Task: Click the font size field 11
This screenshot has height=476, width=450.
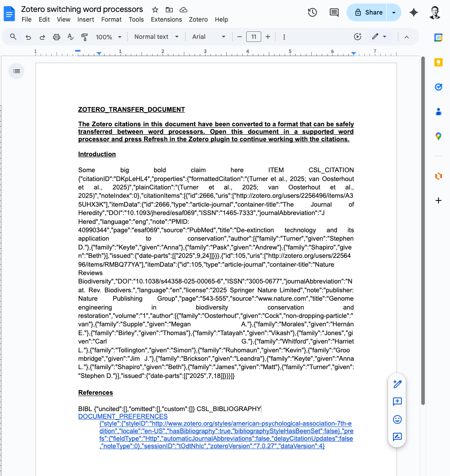Action: click(x=253, y=37)
